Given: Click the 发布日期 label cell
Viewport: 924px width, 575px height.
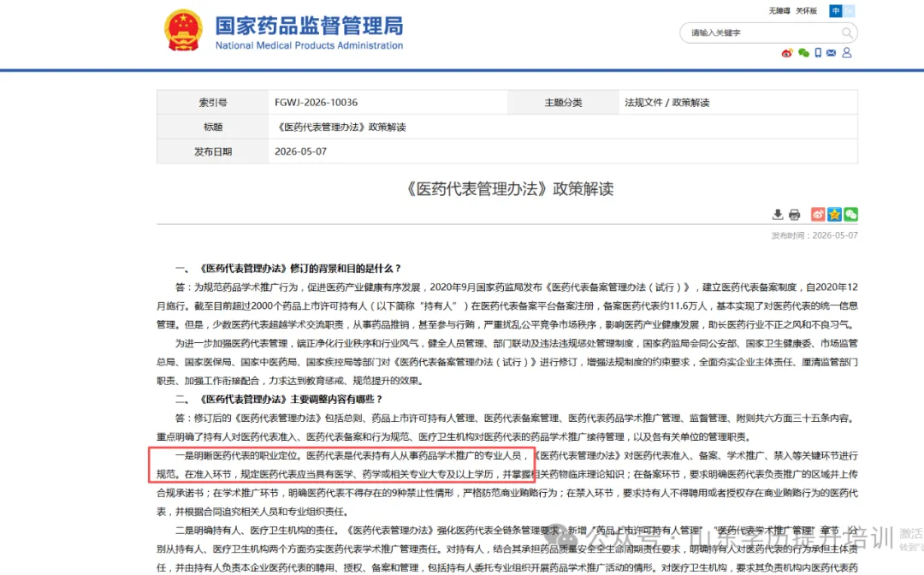Looking at the screenshot, I should point(213,151).
